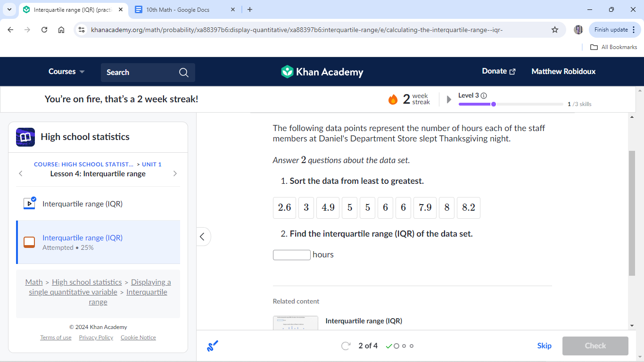Click the restart progress circular arrow

[x=346, y=346]
